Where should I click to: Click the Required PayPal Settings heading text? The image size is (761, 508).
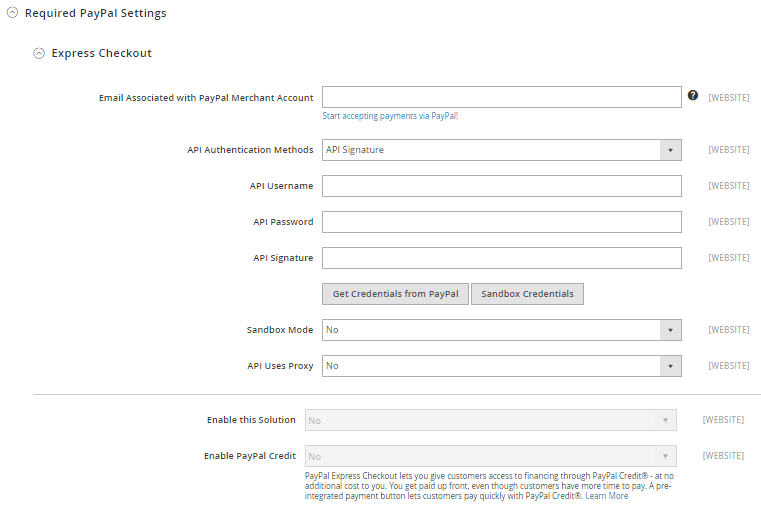click(x=96, y=13)
